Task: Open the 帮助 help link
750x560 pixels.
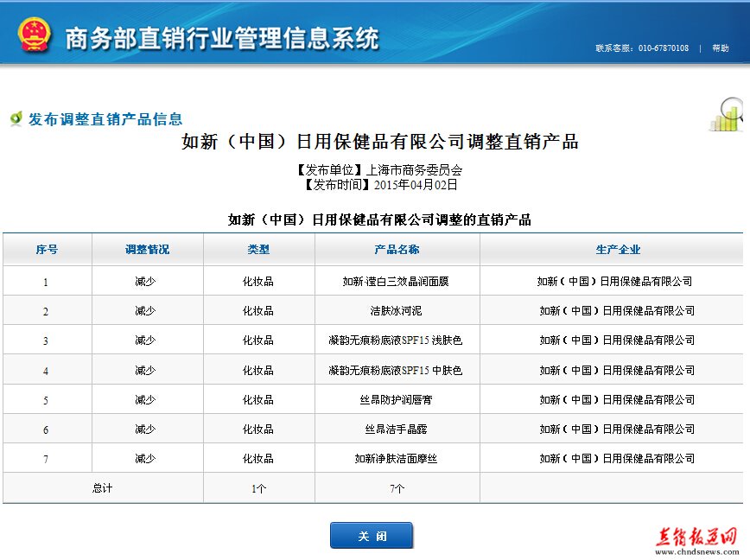Action: pos(720,48)
